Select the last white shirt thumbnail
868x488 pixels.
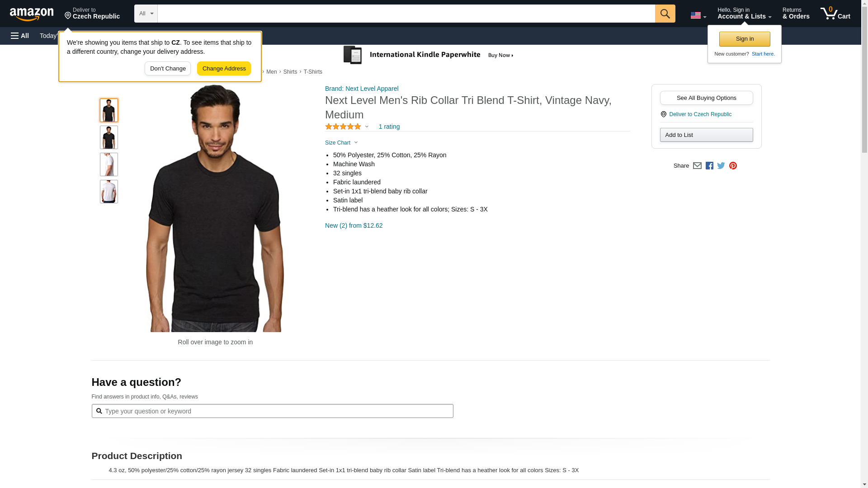click(109, 192)
